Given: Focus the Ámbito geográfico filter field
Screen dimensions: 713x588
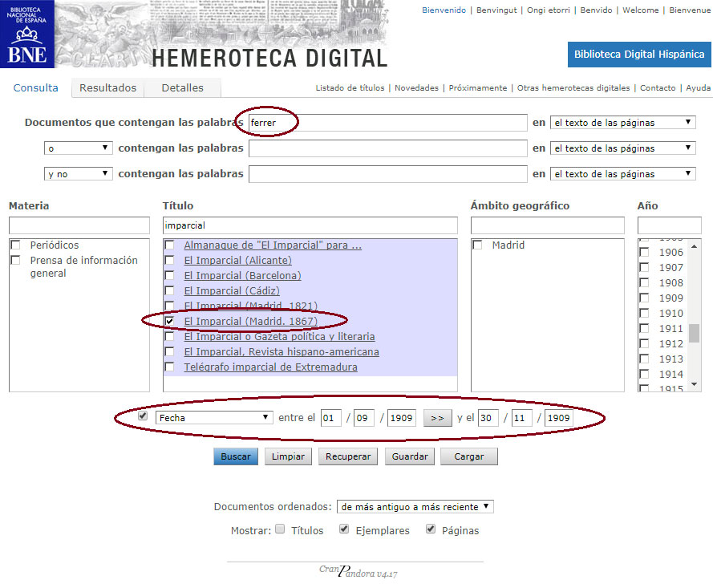Looking at the screenshot, I should tap(548, 225).
